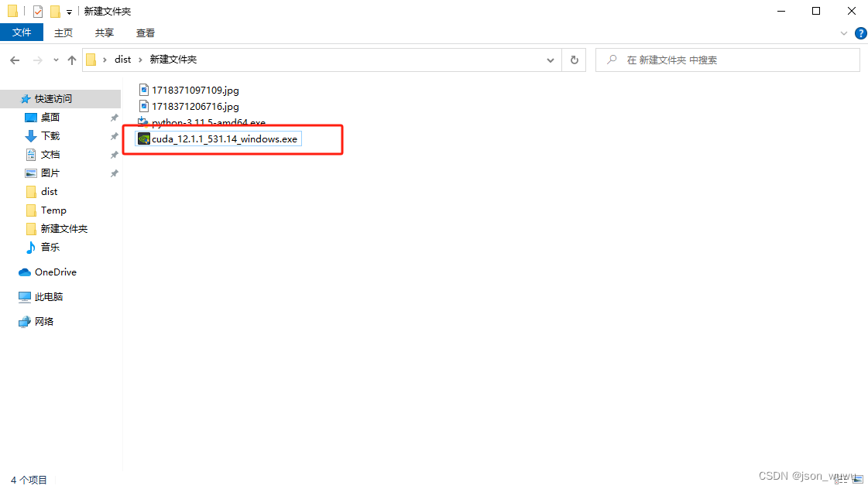Select 此电脑 in the navigation pane
This screenshot has width=868, height=489.
tap(49, 297)
